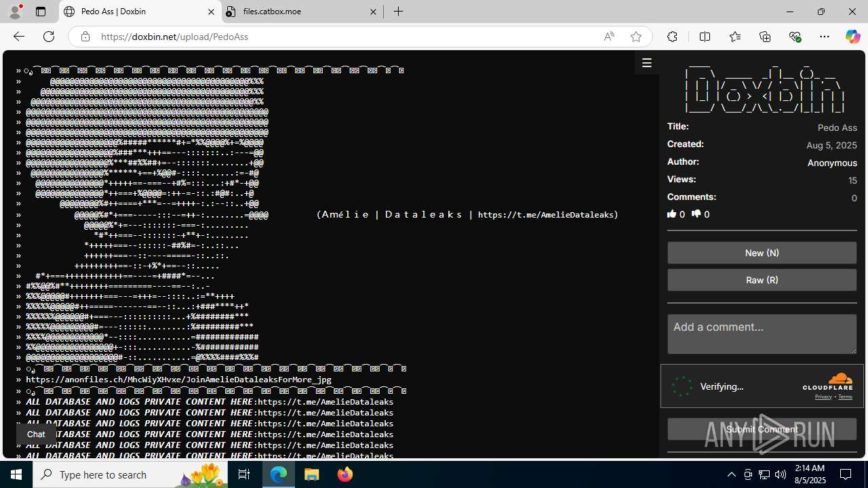Select the Aug 5, 2025 created date
The image size is (868, 488).
coord(831,145)
